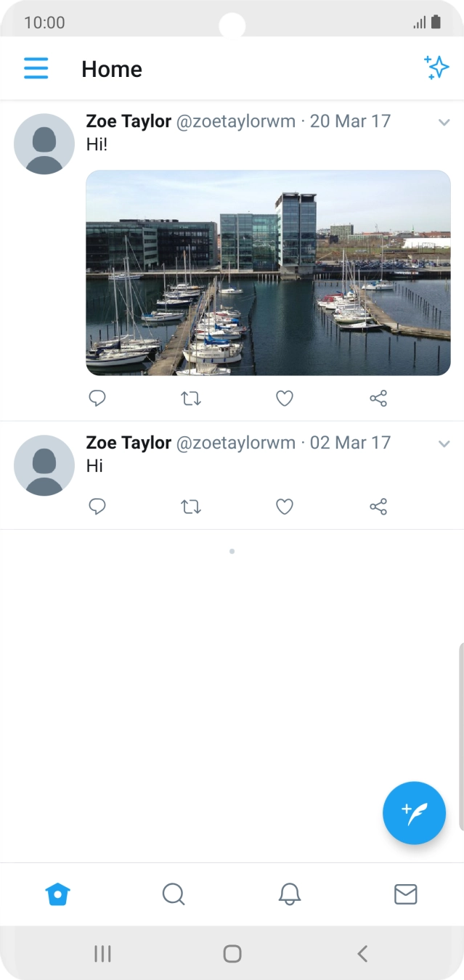
Task: Share the "Hi" tweet from 02 Mar
Action: pyautogui.click(x=378, y=507)
